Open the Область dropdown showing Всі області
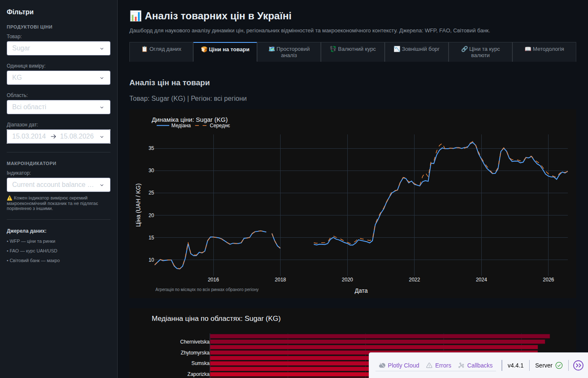 pos(58,107)
